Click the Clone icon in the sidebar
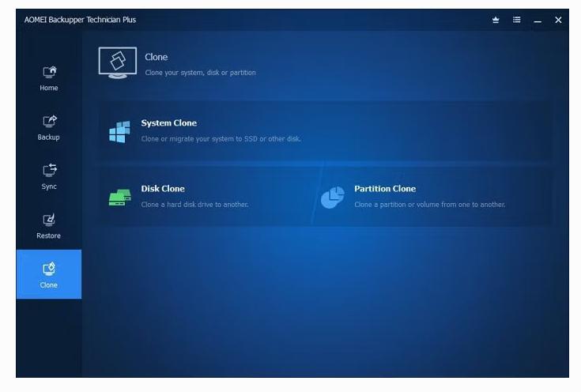The width and height of the screenshot is (581, 392). click(x=49, y=269)
